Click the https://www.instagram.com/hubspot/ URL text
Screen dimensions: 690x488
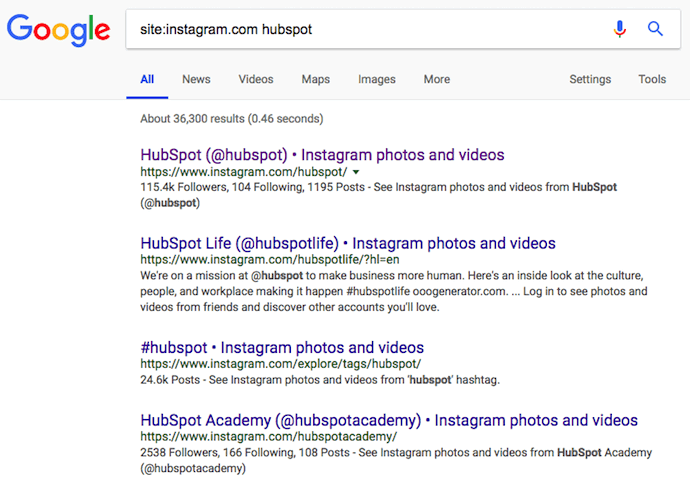pyautogui.click(x=244, y=172)
